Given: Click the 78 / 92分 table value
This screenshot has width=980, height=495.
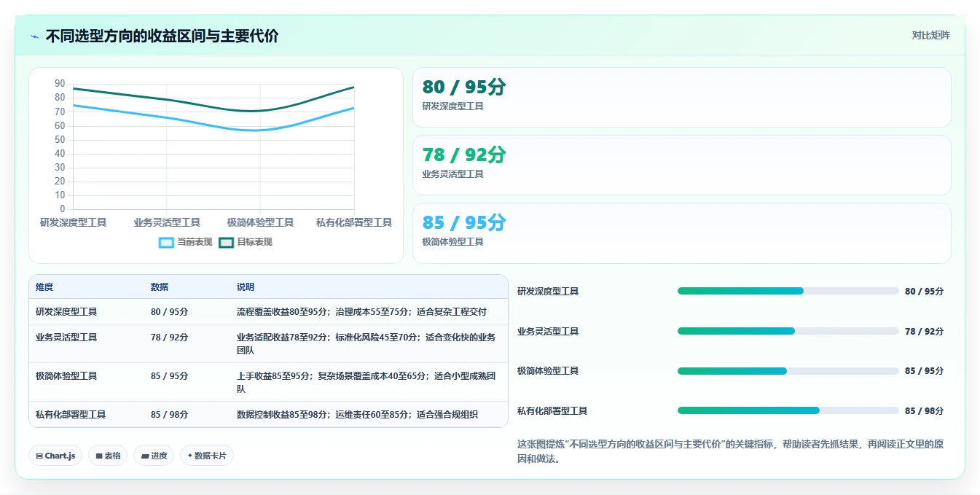Looking at the screenshot, I should point(170,338).
